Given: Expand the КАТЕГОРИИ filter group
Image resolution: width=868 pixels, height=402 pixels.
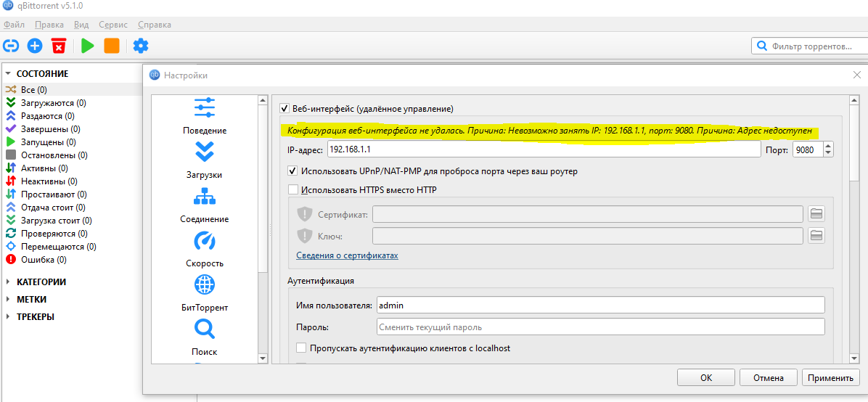Looking at the screenshot, I should click(x=9, y=282).
